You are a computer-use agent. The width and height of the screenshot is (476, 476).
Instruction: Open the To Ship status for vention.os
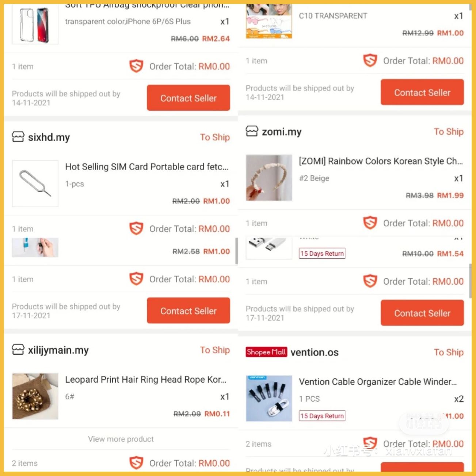pyautogui.click(x=449, y=352)
